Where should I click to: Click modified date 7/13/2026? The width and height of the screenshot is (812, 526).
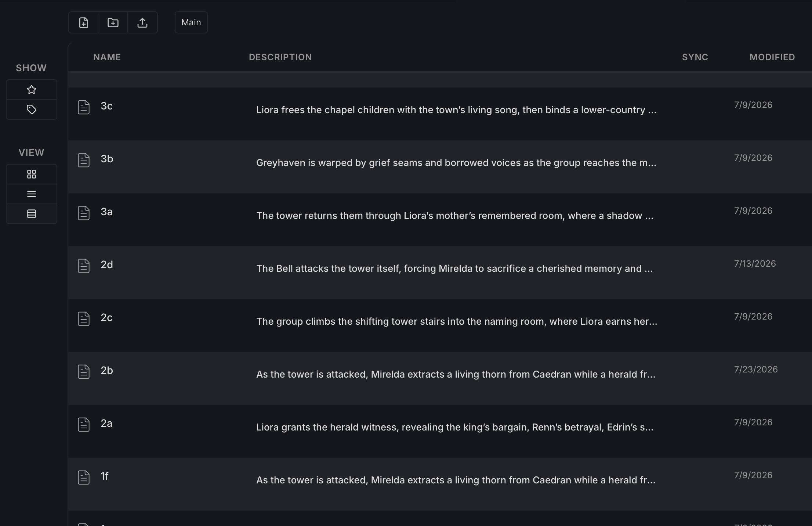pos(755,264)
